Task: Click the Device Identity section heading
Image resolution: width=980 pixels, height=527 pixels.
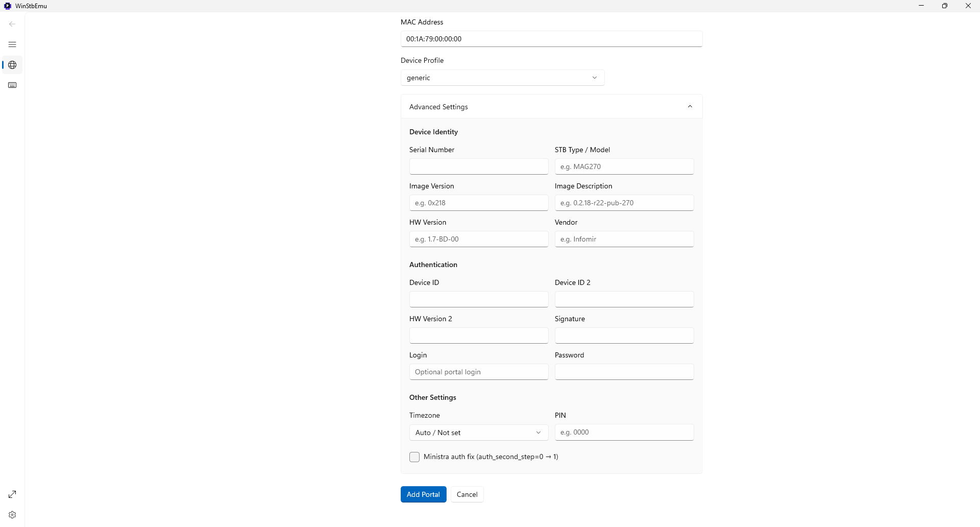Action: click(433, 132)
